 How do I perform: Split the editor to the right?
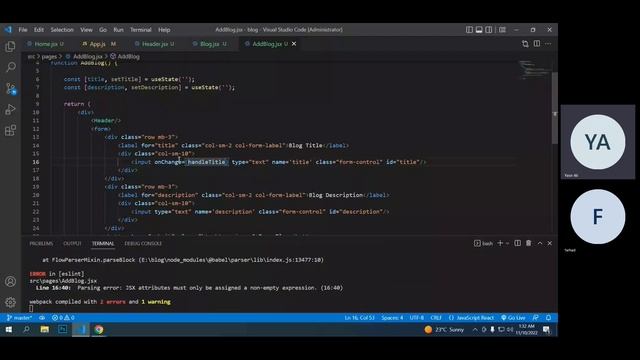[537, 44]
